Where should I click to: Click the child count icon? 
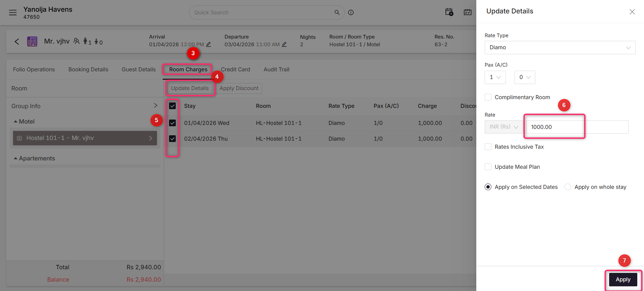coord(96,42)
